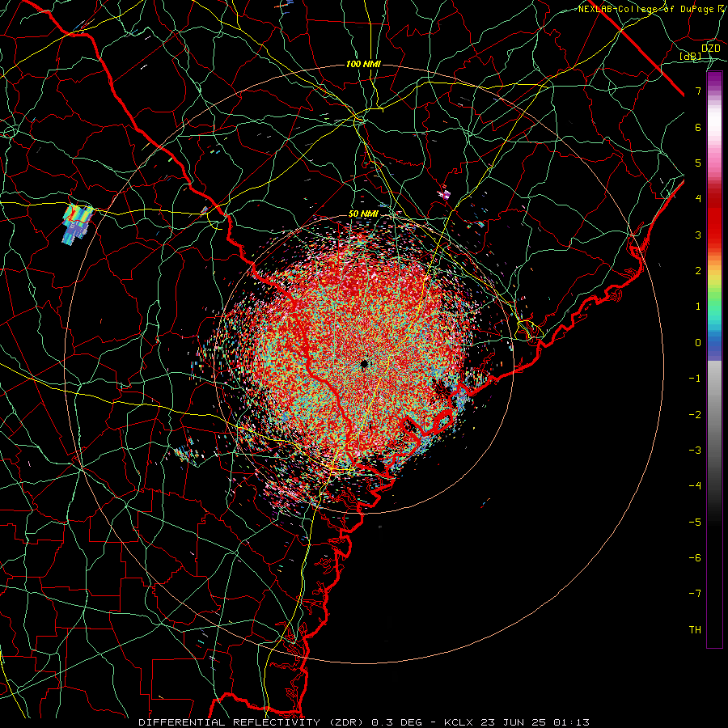Click the "2" value on the dB scale
This screenshot has width=728, height=728.
tap(698, 271)
